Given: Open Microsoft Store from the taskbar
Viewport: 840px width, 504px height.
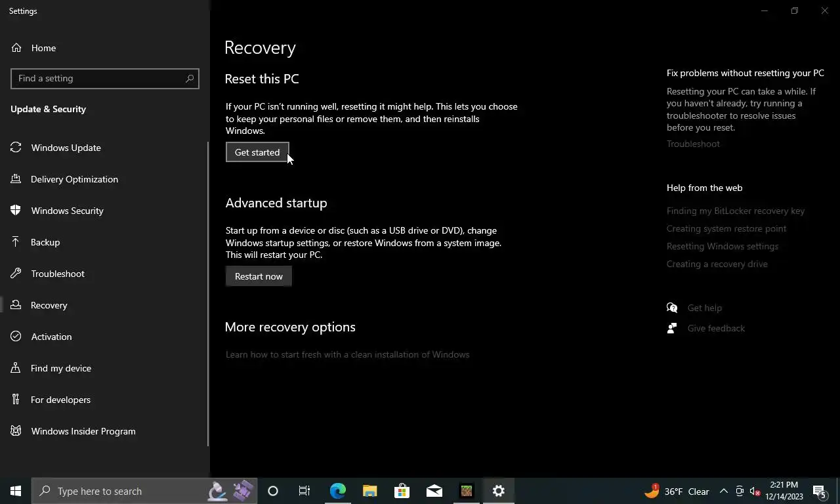Looking at the screenshot, I should click(x=402, y=491).
